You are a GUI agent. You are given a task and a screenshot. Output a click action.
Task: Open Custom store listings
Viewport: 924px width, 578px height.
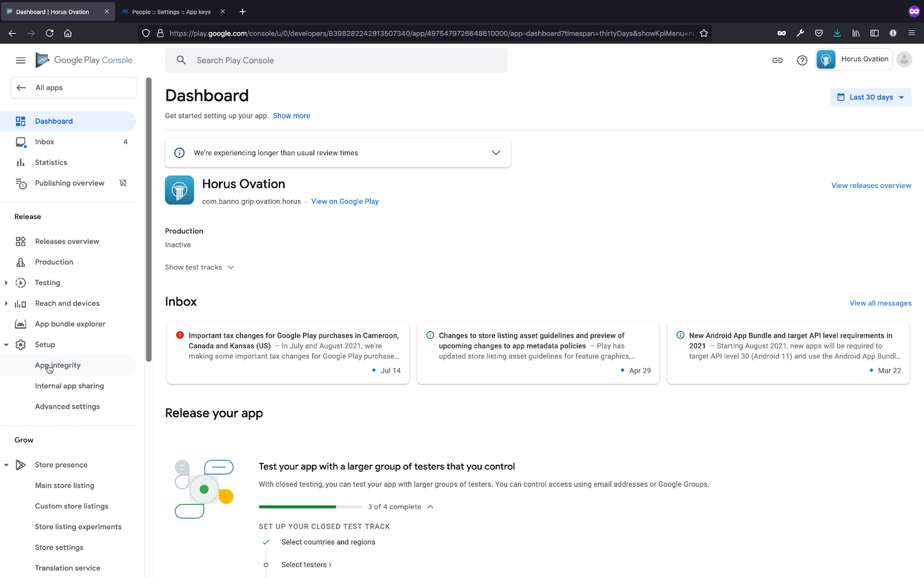68,506
